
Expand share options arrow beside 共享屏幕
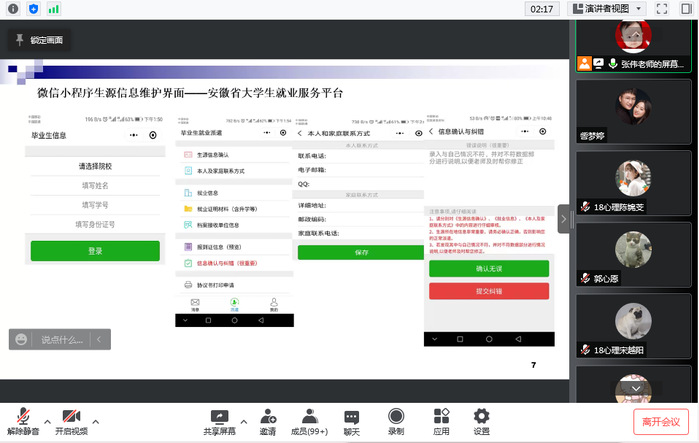click(243, 421)
